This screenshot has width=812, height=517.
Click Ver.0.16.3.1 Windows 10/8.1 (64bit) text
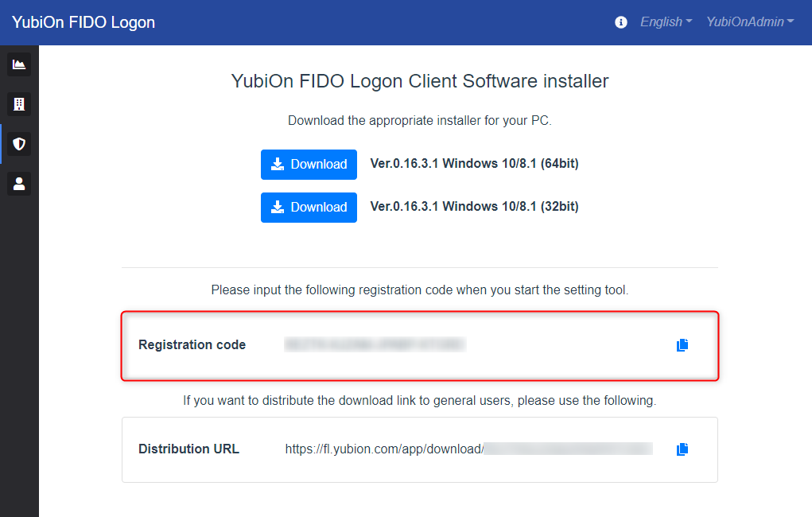[474, 164]
